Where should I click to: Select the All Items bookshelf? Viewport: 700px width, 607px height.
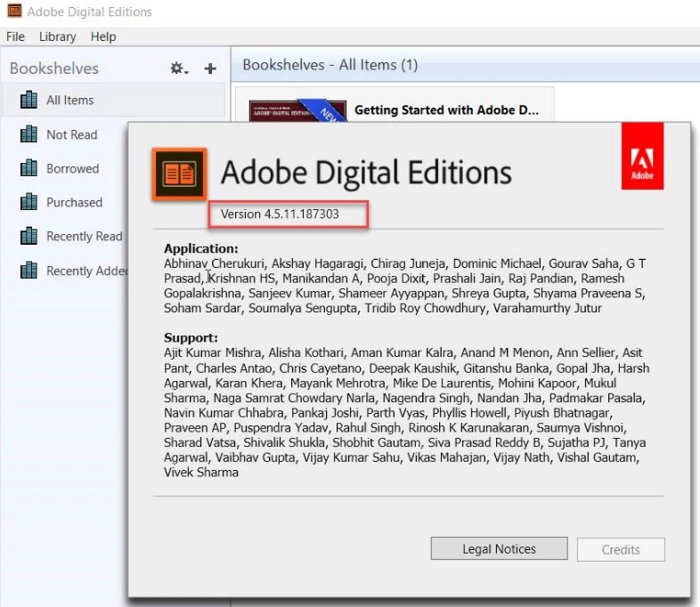pyautogui.click(x=113, y=100)
